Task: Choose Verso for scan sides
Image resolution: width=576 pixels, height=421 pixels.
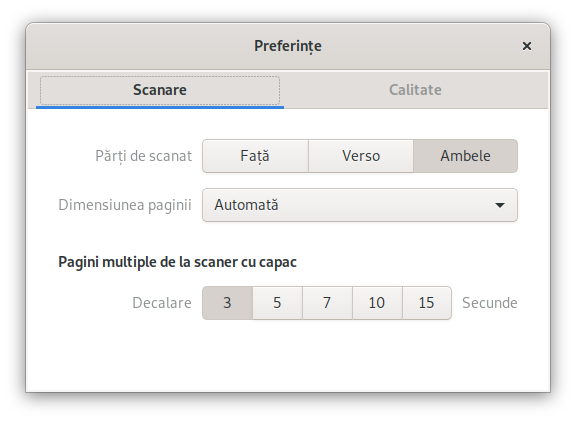Action: coord(361,156)
